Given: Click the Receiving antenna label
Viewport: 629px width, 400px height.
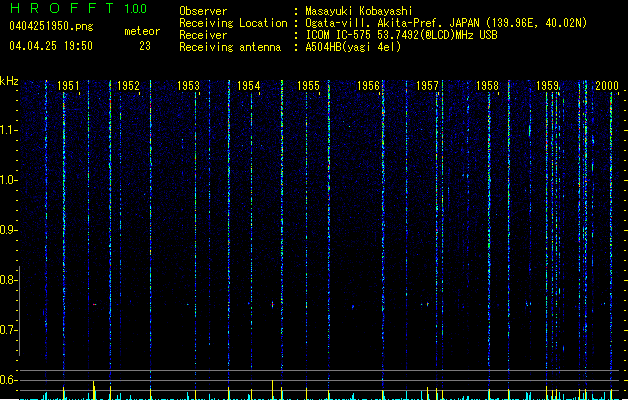Looking at the screenshot, I should pos(230,47).
